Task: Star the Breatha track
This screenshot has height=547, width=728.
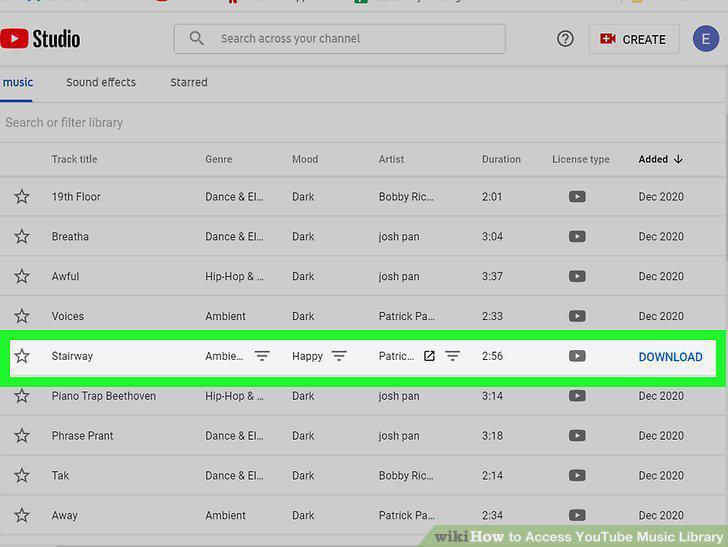Action: [x=22, y=236]
